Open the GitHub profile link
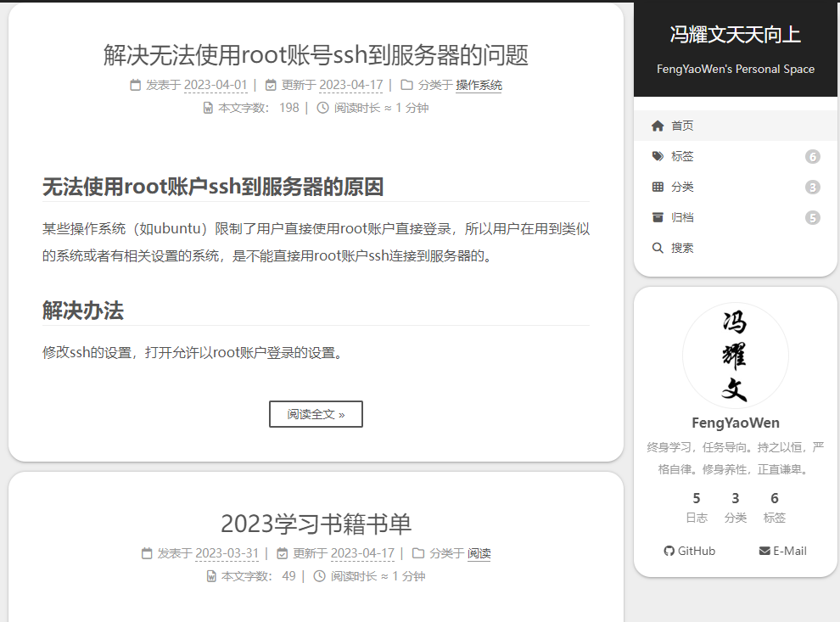Screen dimensions: 840x622 tap(690, 551)
